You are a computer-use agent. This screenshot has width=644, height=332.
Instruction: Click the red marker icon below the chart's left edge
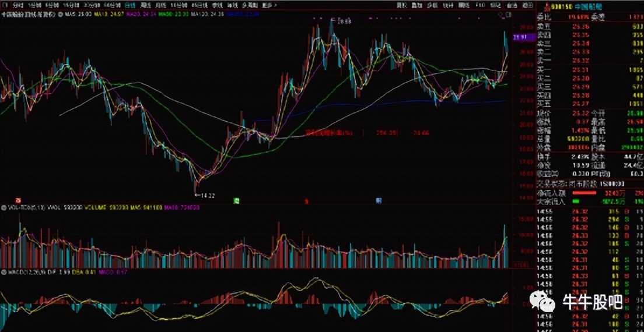[x=18, y=200]
